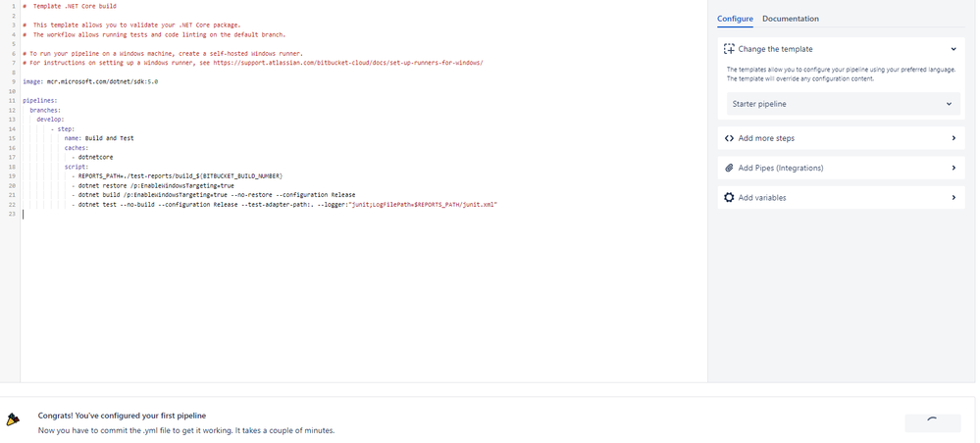The height and width of the screenshot is (443, 980).
Task: Click the 'script:' line in editor
Action: (77, 167)
